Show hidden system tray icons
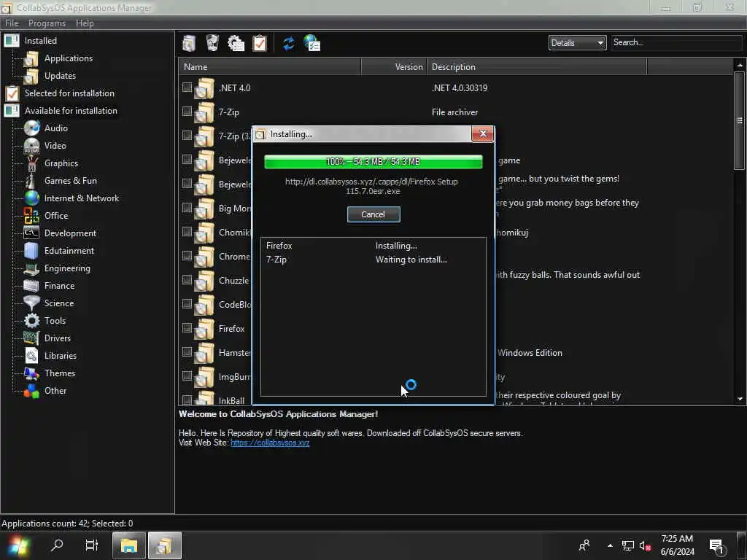This screenshot has width=747, height=560. (610, 545)
